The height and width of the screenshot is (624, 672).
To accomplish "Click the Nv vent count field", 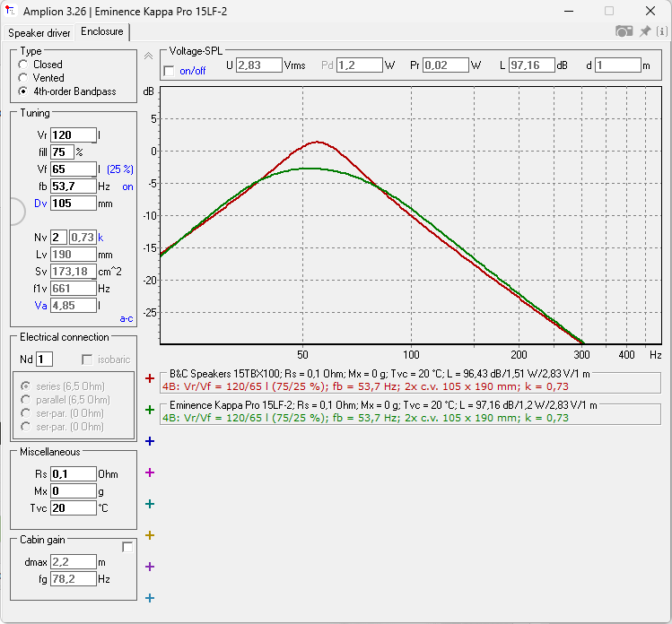I will point(58,238).
